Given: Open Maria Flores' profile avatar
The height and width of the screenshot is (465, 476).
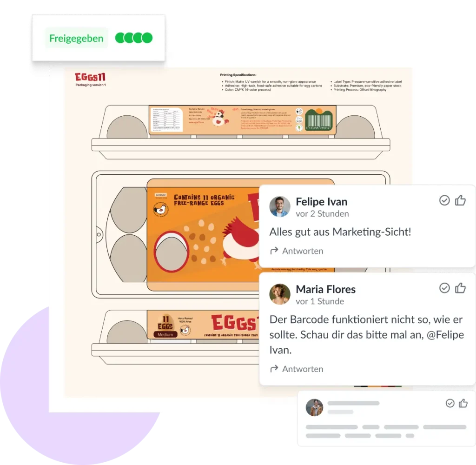Looking at the screenshot, I should (279, 294).
